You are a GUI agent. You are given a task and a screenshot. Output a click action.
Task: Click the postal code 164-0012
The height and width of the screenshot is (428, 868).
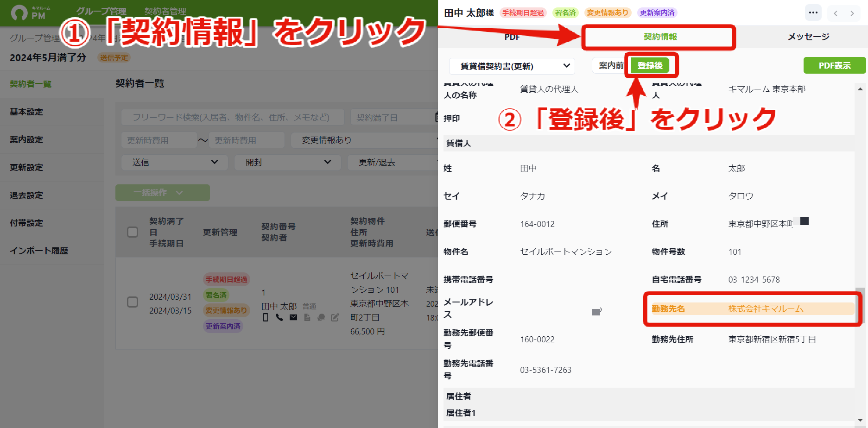click(537, 224)
